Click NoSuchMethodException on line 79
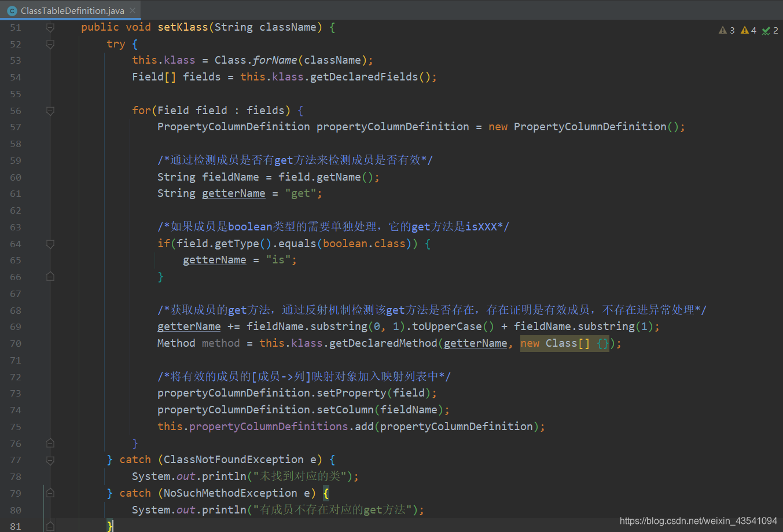The width and height of the screenshot is (783, 532). 230,494
